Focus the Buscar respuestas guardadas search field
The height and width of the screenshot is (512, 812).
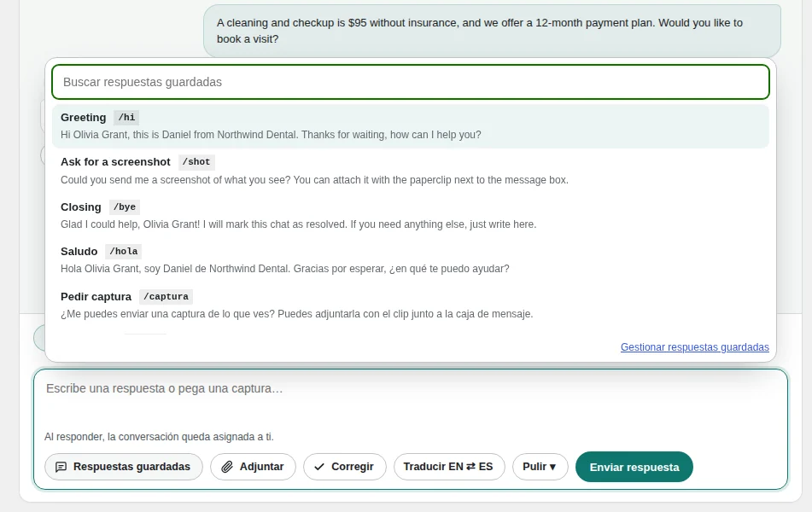410,82
